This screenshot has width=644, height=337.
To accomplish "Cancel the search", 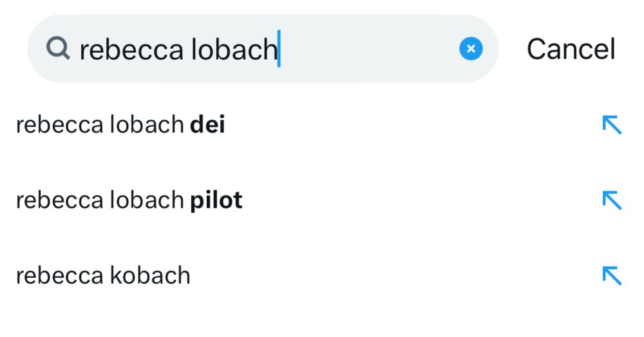I will click(x=571, y=49).
